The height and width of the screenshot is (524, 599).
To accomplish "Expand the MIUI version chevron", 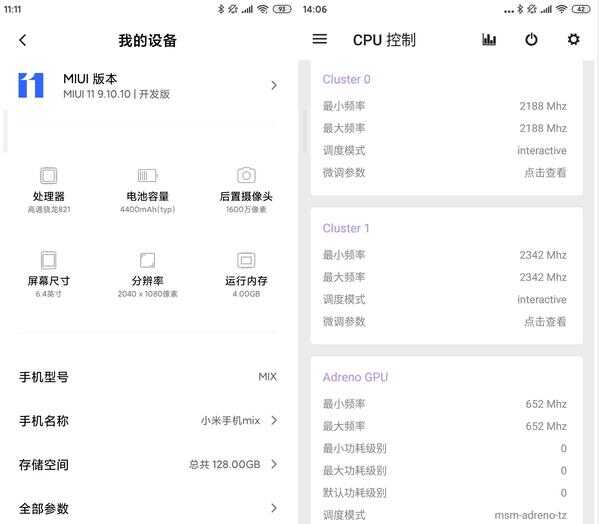I will 274,85.
